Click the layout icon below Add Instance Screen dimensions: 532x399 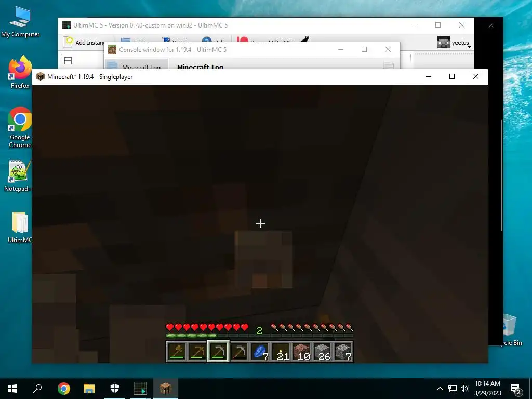(x=68, y=61)
